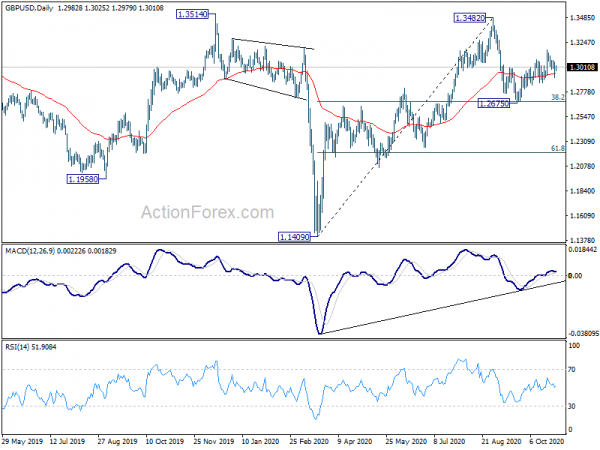Select the upper channel line near Jan 2020
Screen dimensions: 600x450
coord(273,44)
